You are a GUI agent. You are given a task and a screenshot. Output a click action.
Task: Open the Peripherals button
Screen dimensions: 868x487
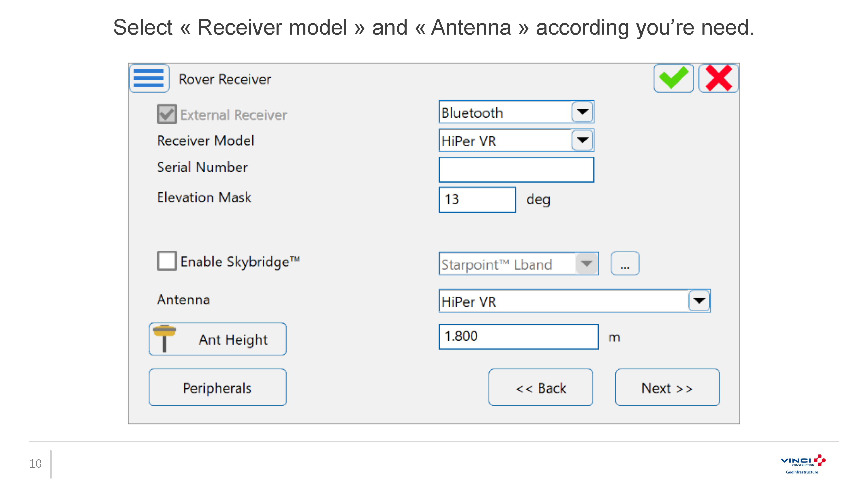click(217, 387)
